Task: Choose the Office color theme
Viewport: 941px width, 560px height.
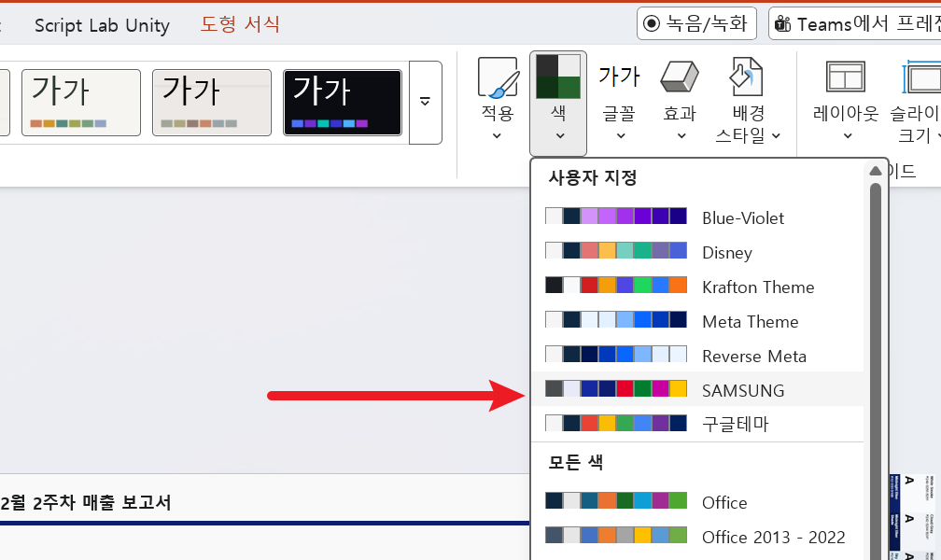Action: 697,502
